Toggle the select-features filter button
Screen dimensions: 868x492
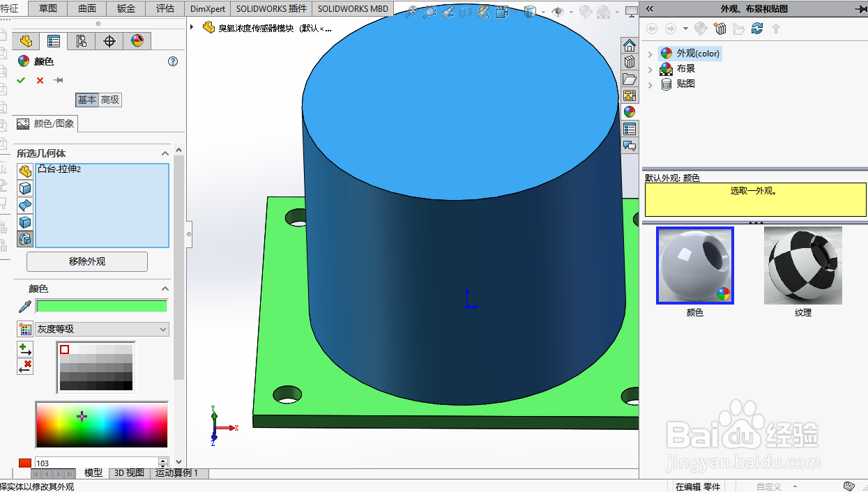pyautogui.click(x=25, y=239)
